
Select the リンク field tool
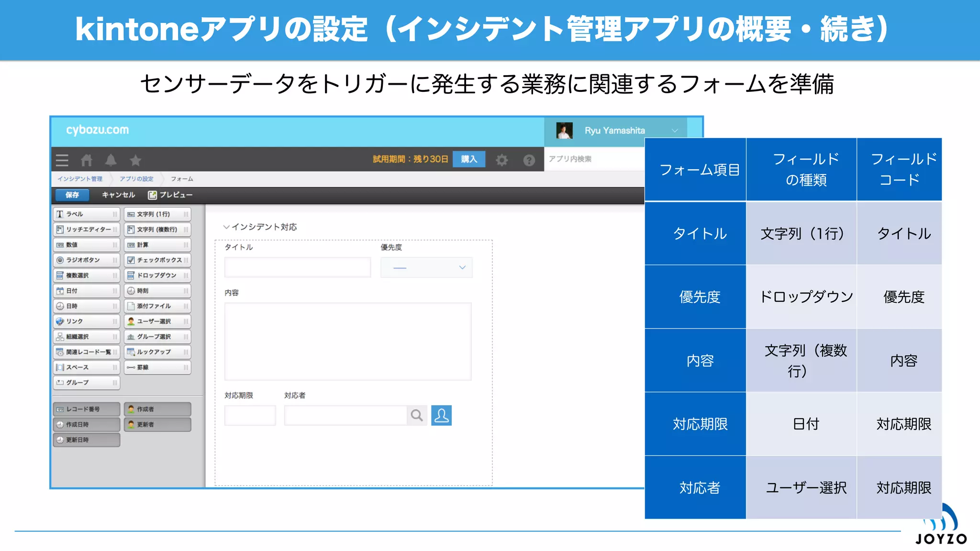[x=86, y=321]
